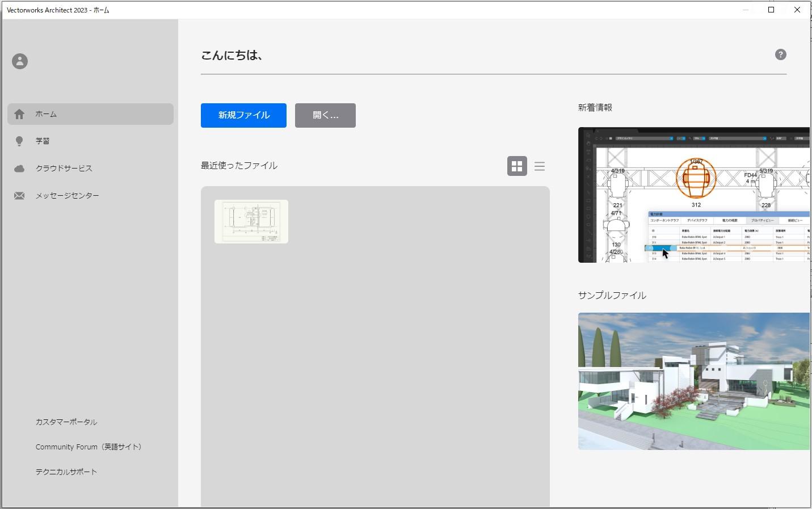Click the user account profile icon
Image resolution: width=812 pixels, height=509 pixels.
[20, 61]
